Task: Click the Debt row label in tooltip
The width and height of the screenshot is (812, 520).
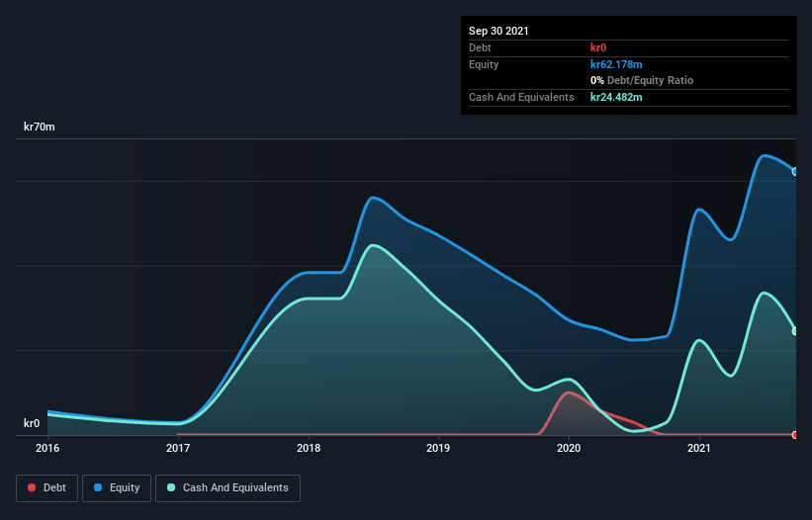Action: (x=480, y=47)
